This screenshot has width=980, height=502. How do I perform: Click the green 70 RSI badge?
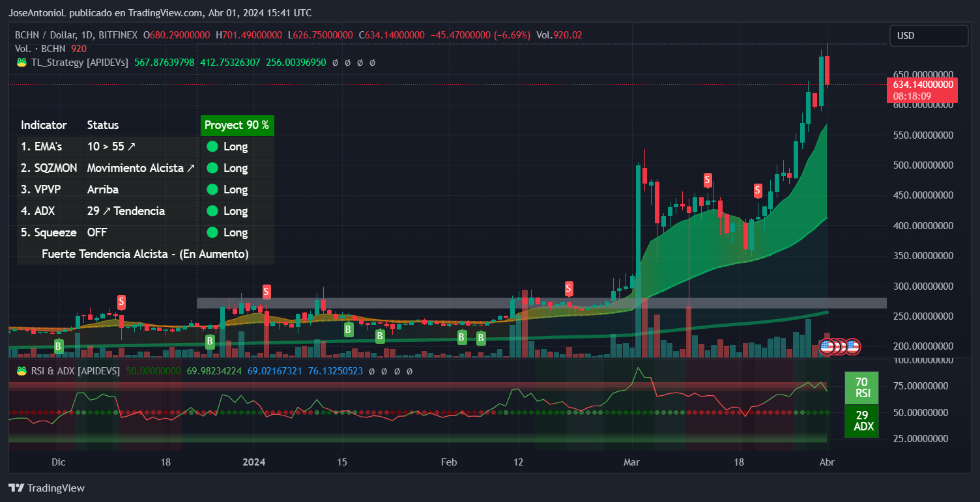coord(861,387)
